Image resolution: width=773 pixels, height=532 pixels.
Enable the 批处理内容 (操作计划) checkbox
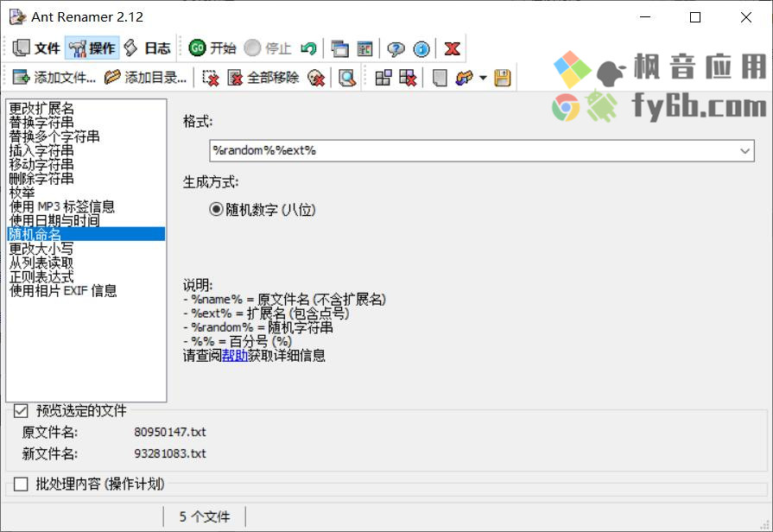(21, 484)
